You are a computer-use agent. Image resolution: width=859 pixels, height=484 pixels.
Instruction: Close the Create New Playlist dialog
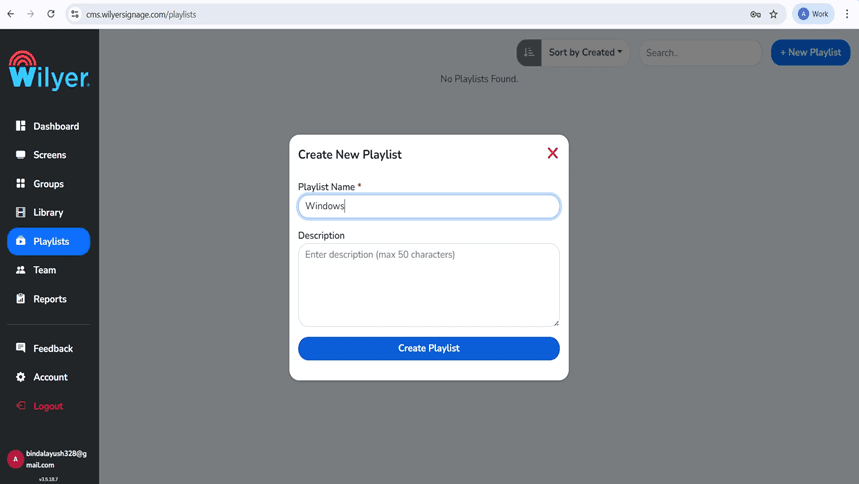coord(553,153)
